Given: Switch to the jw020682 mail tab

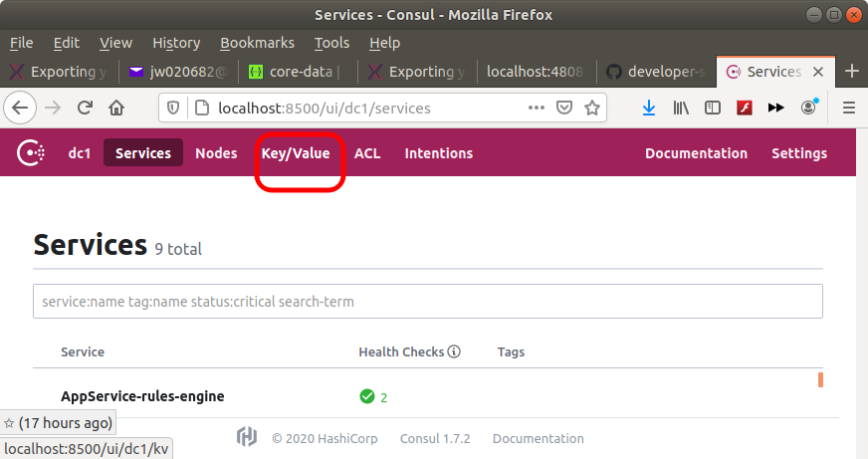Looking at the screenshot, I should point(178,72).
